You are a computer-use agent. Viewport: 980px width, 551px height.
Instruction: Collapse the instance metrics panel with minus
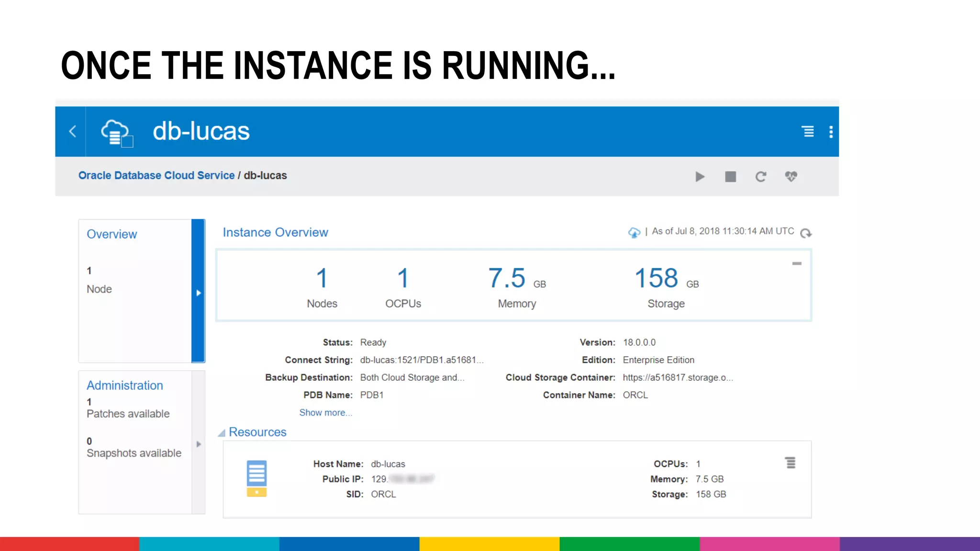(x=796, y=264)
